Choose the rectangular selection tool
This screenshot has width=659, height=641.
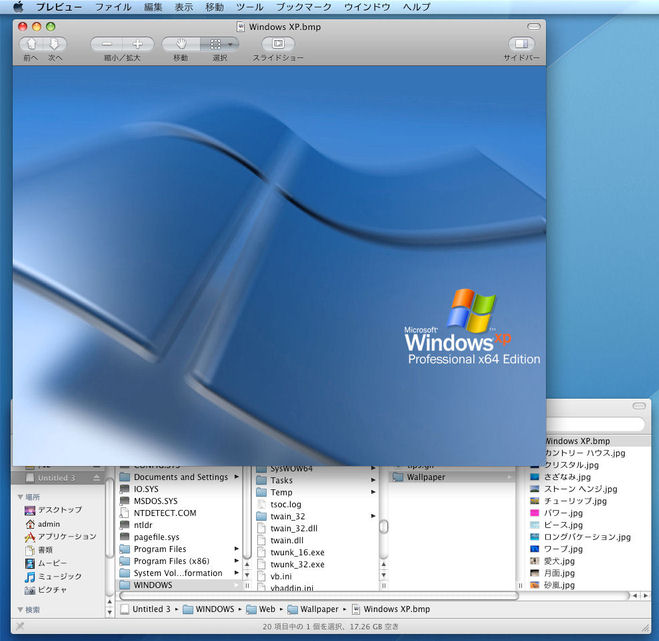coord(214,44)
